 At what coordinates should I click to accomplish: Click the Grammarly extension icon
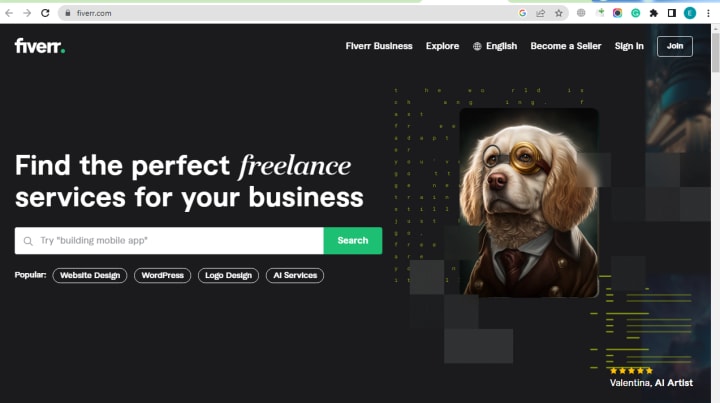point(636,13)
